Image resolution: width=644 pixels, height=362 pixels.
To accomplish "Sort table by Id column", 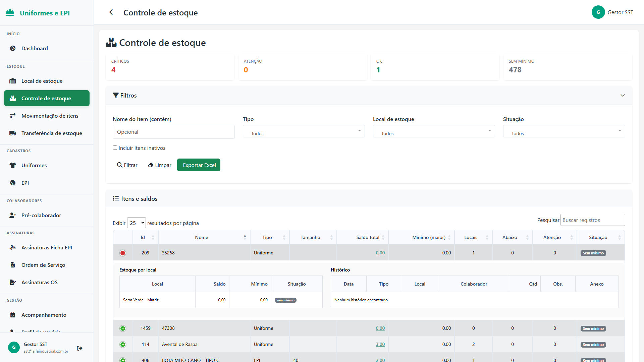I will 146,238.
